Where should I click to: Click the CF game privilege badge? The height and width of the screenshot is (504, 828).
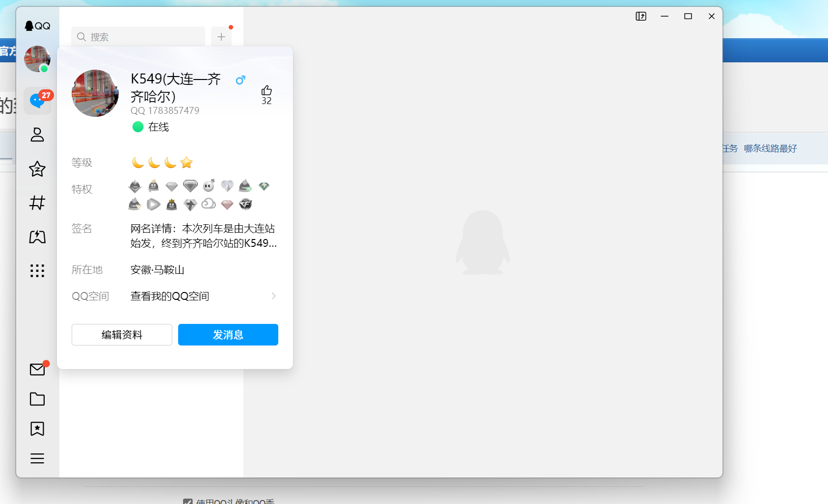tap(245, 204)
